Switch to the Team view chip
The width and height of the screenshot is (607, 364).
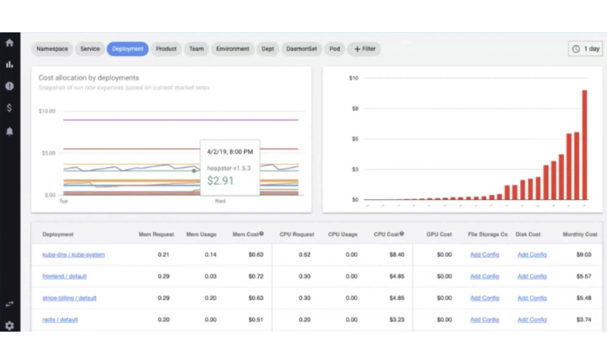coord(196,49)
